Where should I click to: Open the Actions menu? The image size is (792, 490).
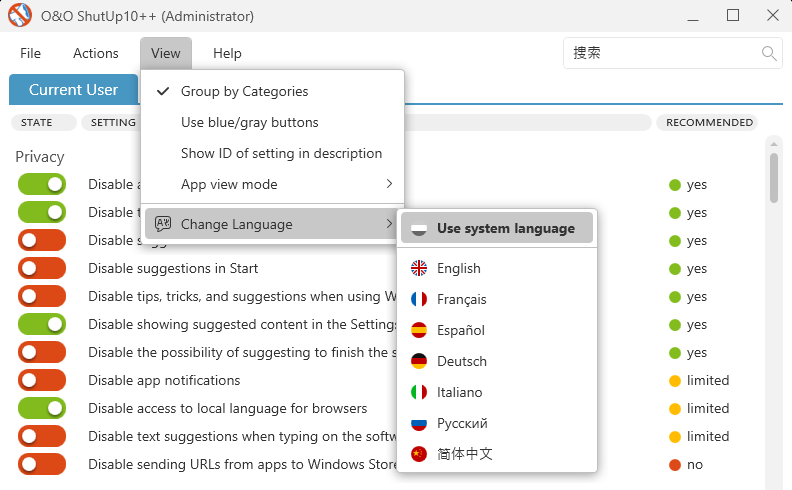[x=96, y=53]
